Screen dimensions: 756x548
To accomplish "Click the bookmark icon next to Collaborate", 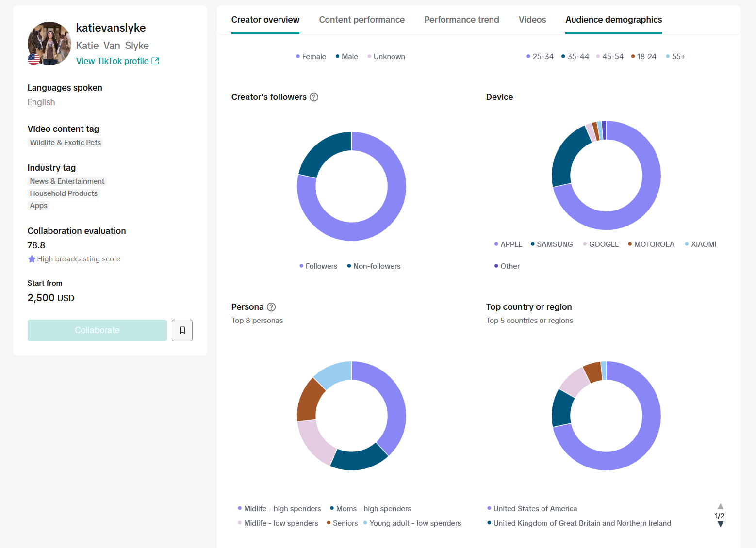I will pos(182,330).
